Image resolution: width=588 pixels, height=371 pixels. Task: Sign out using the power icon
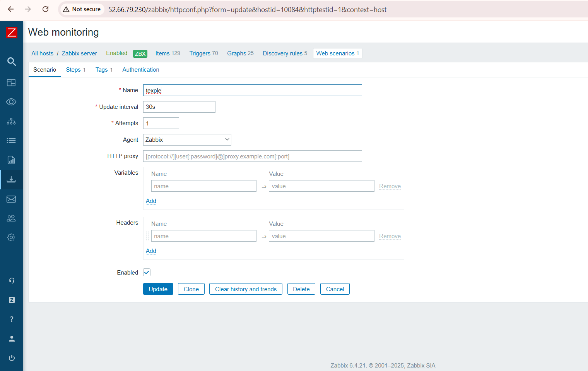click(x=12, y=358)
